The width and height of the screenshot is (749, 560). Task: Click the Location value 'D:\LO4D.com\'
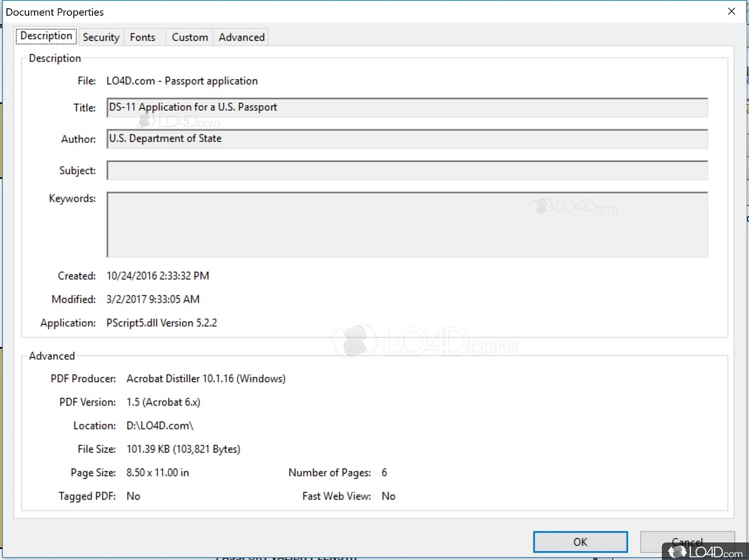pos(160,425)
